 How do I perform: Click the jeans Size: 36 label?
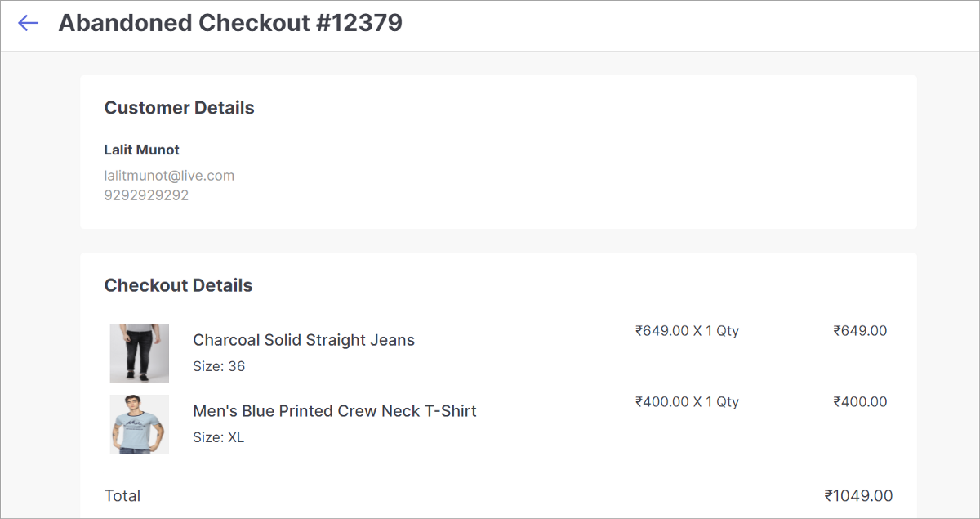219,366
